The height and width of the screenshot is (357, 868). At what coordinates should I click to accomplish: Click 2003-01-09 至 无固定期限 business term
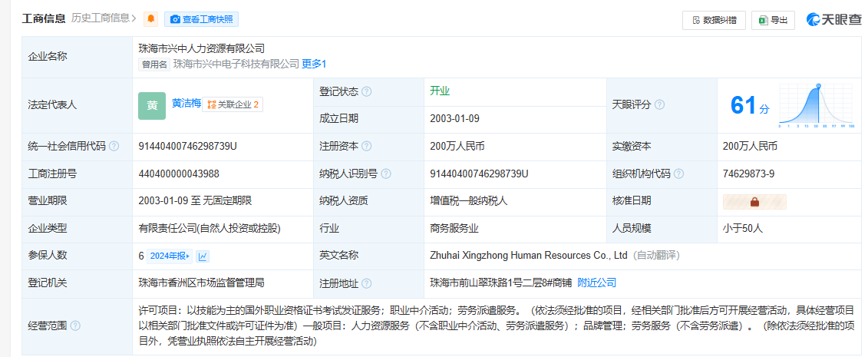point(196,201)
